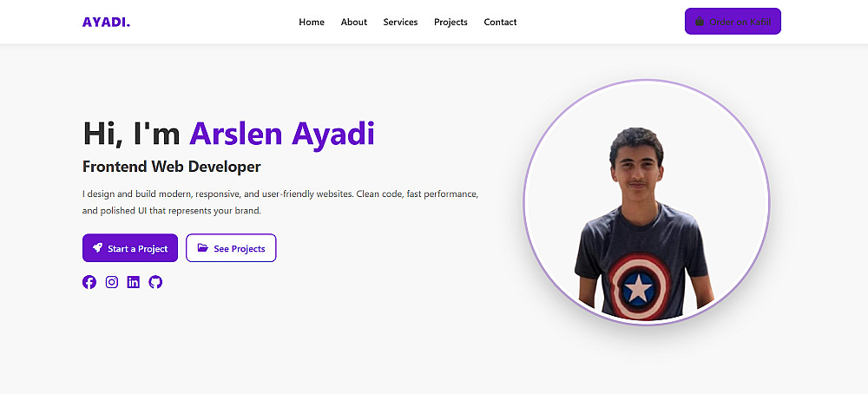Image resolution: width=868 pixels, height=394 pixels.
Task: Open the Contact nav link
Action: pyautogui.click(x=501, y=23)
